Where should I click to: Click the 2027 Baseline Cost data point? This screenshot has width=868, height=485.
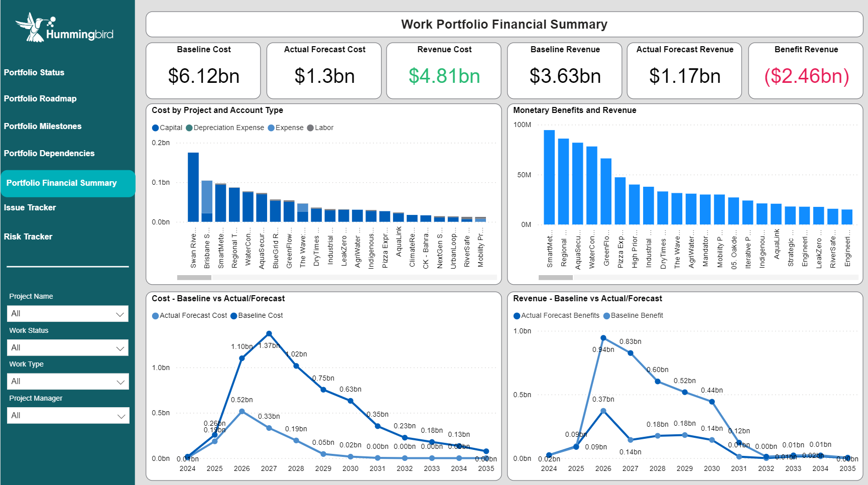tap(269, 334)
